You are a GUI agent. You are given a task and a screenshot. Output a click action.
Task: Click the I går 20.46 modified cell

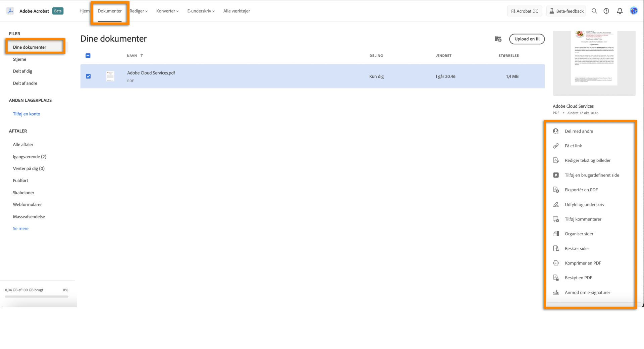pos(445,77)
